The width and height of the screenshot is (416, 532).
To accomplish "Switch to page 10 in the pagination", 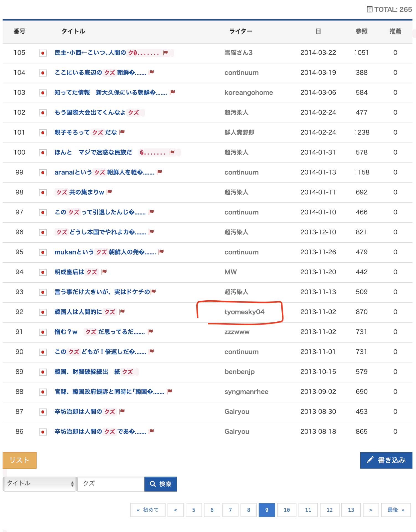I will click(286, 510).
